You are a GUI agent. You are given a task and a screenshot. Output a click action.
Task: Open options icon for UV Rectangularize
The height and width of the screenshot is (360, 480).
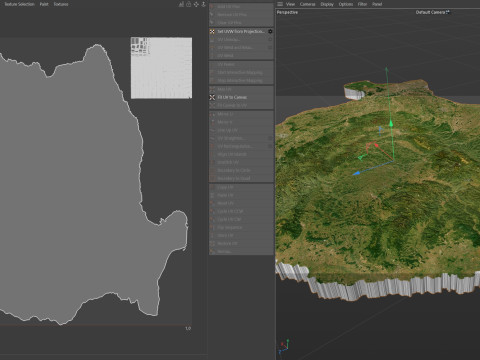[x=270, y=146]
